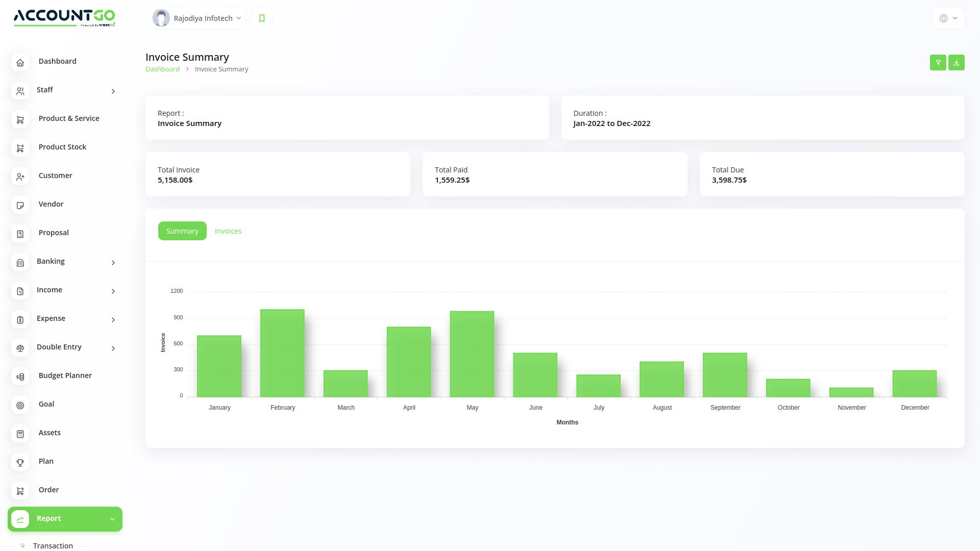The height and width of the screenshot is (551, 980).
Task: Click the Budget Planner sidebar icon
Action: (20, 377)
